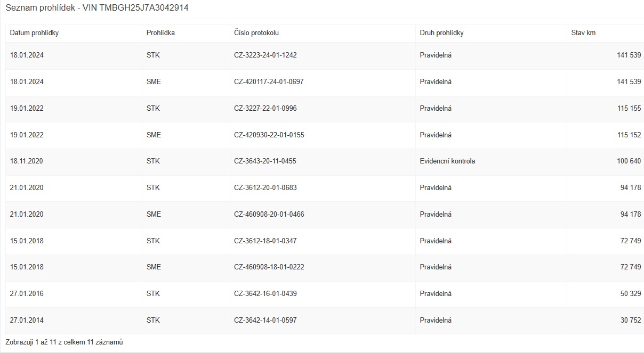
Task: Click the date 27.01.2016
Action: coord(27,294)
